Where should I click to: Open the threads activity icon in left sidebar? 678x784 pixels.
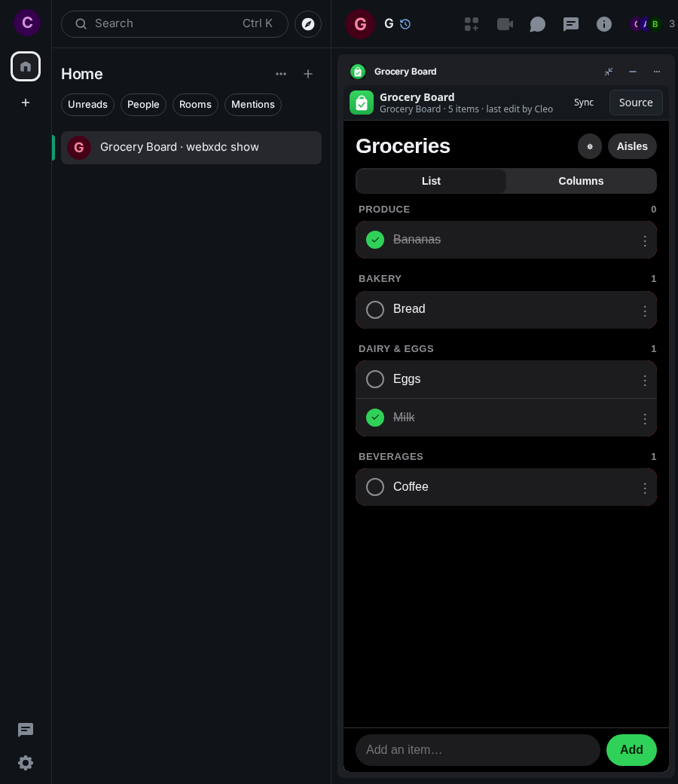(x=26, y=730)
